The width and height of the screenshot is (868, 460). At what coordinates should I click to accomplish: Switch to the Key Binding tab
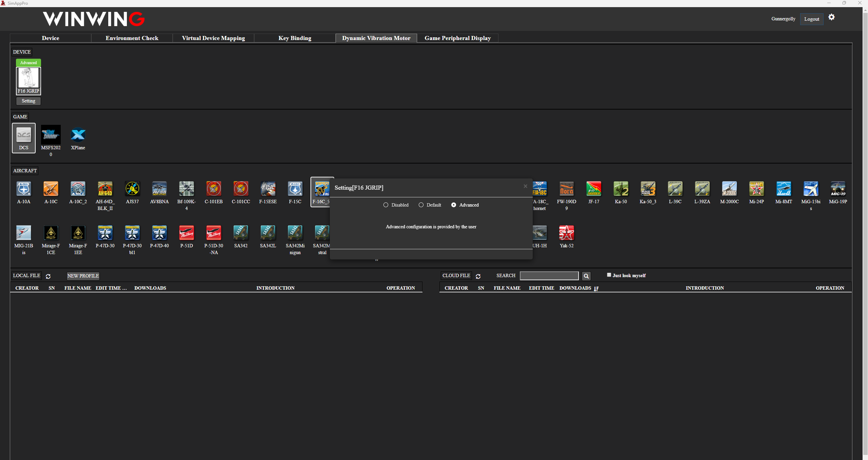pos(295,38)
